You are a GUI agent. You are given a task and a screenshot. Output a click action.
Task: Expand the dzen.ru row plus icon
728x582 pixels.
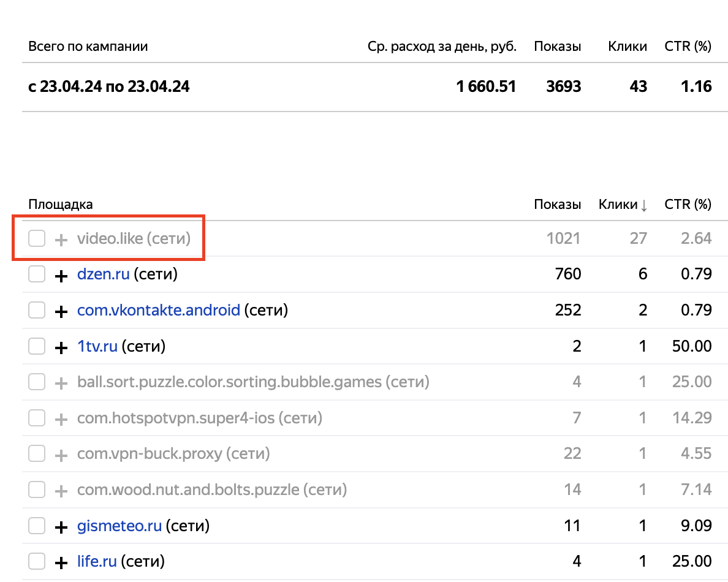pos(61,276)
